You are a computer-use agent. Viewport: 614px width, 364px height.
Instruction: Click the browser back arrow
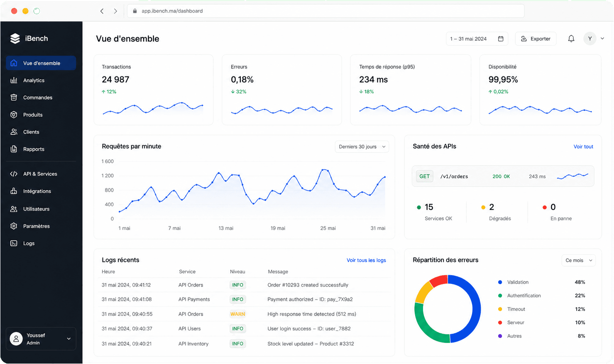tap(102, 11)
